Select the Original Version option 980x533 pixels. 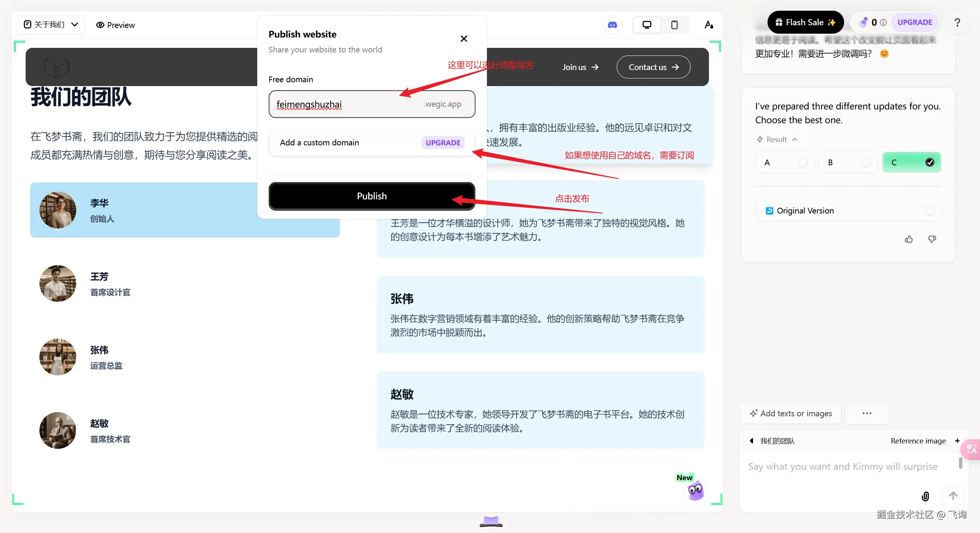tap(848, 210)
